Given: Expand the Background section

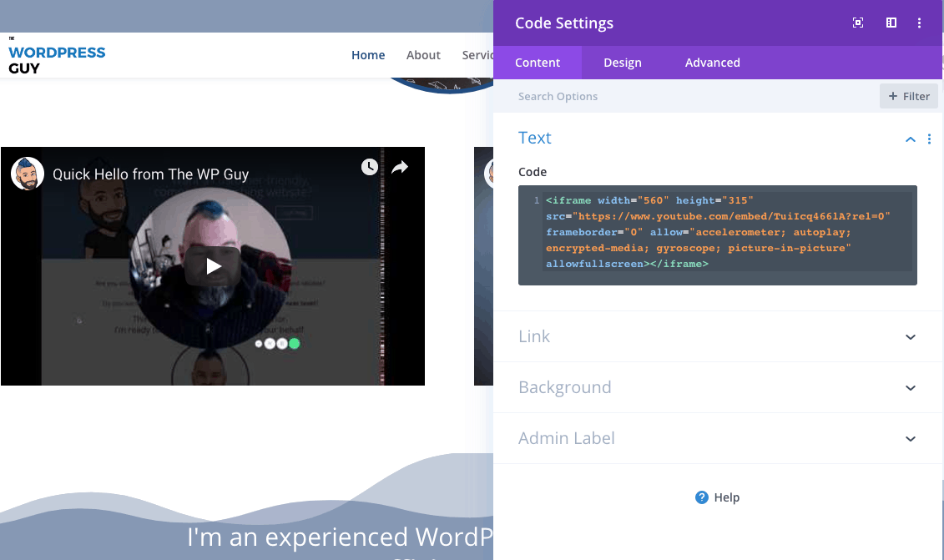Looking at the screenshot, I should 911,388.
